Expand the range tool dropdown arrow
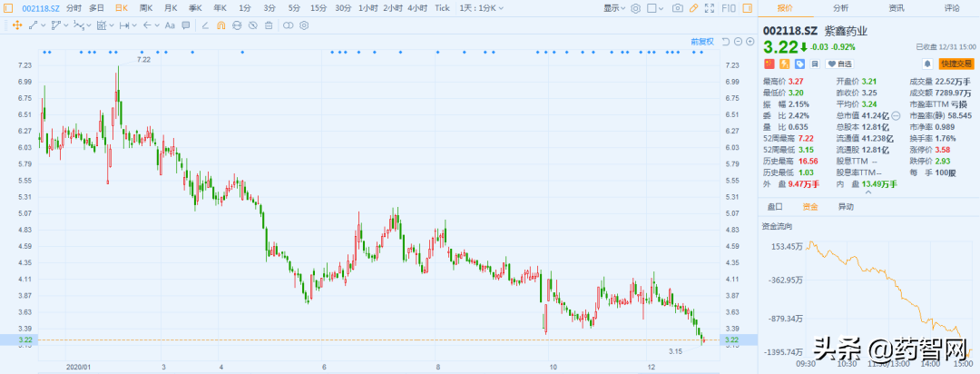980x374 pixels. (133, 26)
